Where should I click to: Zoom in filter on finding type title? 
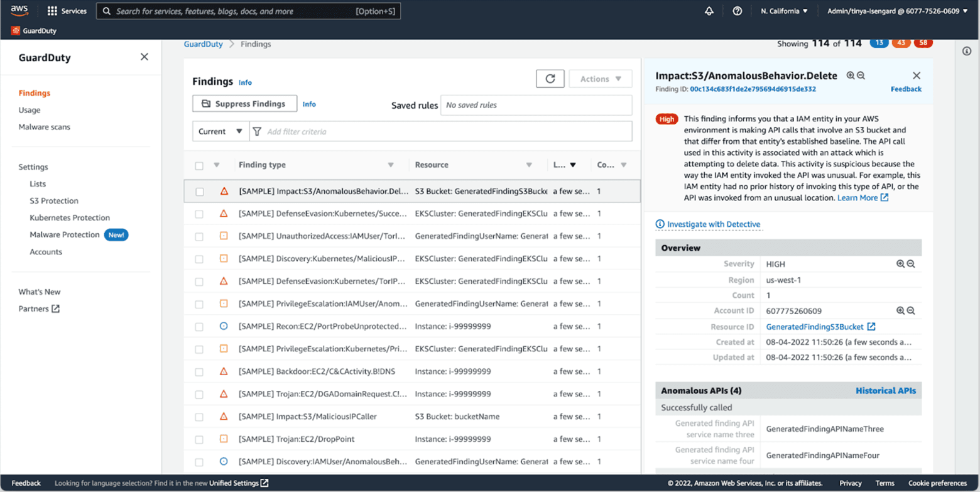[851, 75]
